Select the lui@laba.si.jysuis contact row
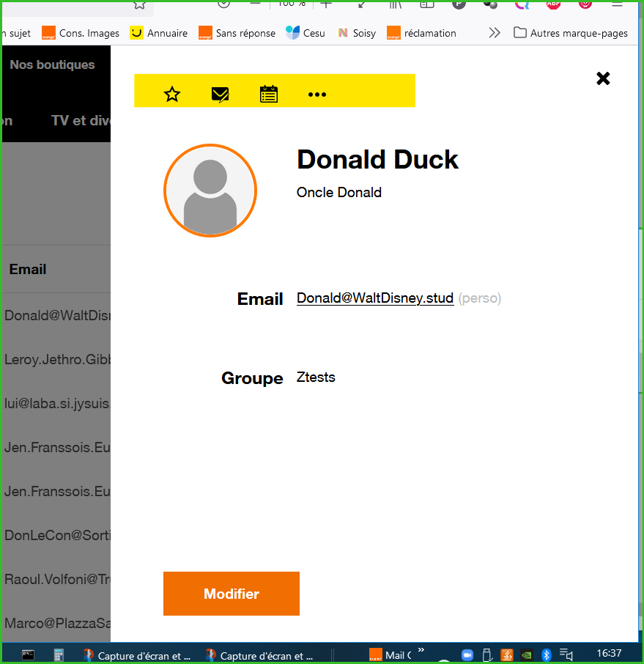644x664 pixels. point(56,404)
